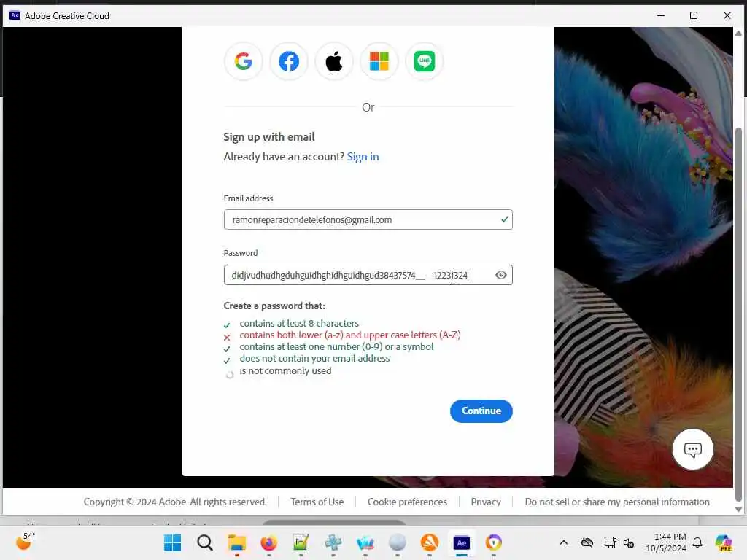
Task: Click the Continue button
Action: pyautogui.click(x=481, y=411)
